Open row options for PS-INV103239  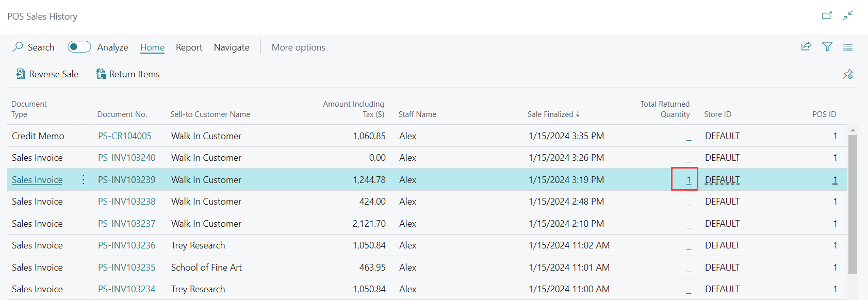(83, 180)
